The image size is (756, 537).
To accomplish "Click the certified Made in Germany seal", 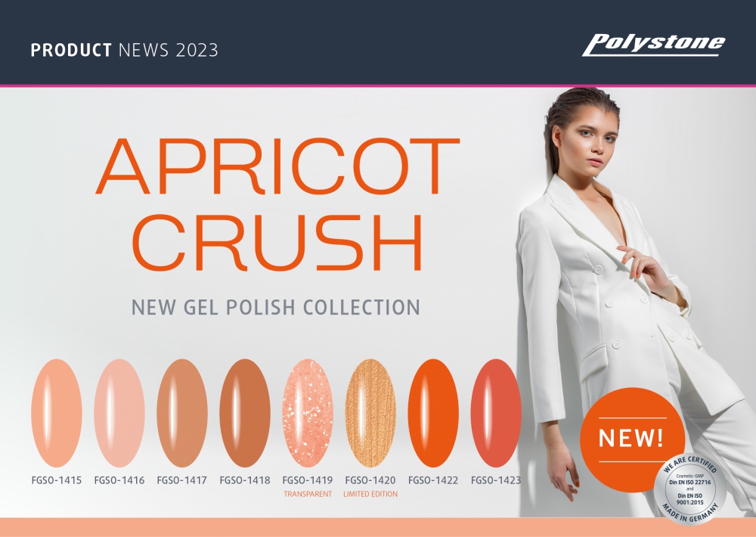I will 689,489.
